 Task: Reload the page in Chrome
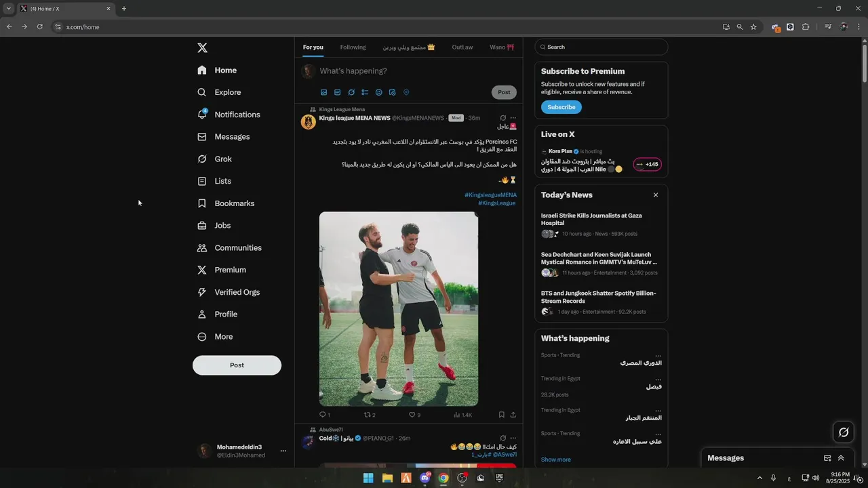pyautogui.click(x=39, y=27)
